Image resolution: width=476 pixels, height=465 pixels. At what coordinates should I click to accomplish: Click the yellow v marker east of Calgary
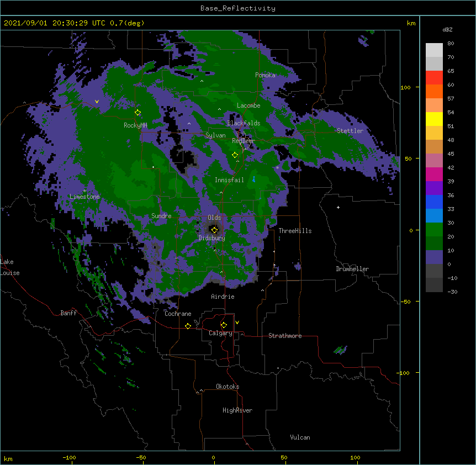pos(237,323)
